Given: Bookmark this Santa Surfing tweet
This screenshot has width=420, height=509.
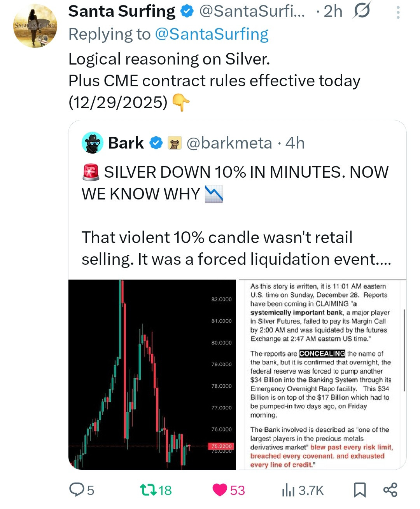Looking at the screenshot, I should point(360,490).
